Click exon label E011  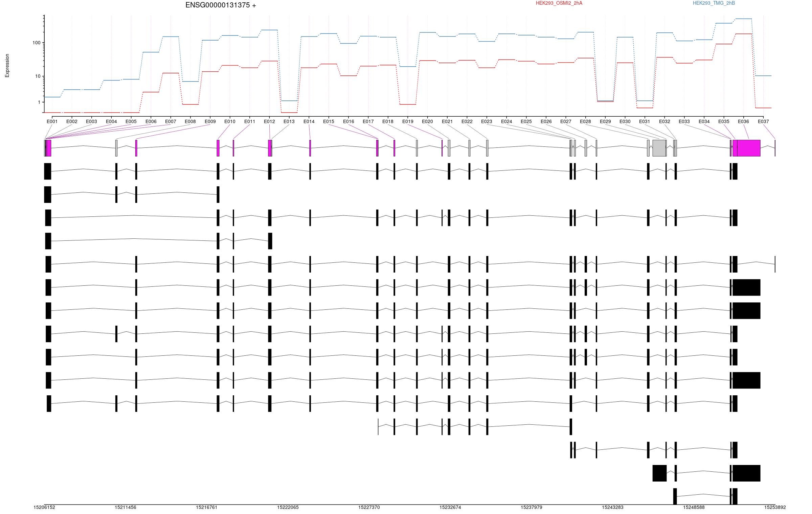click(x=250, y=121)
